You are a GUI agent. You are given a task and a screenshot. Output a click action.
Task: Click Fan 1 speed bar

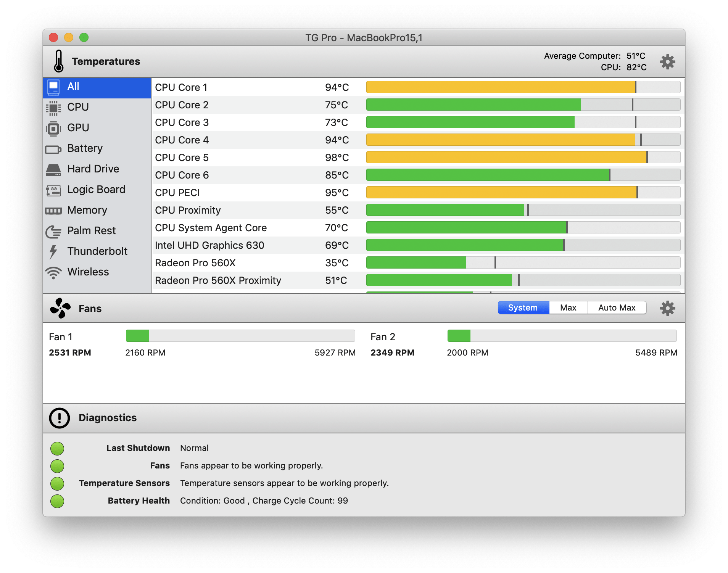click(x=240, y=336)
